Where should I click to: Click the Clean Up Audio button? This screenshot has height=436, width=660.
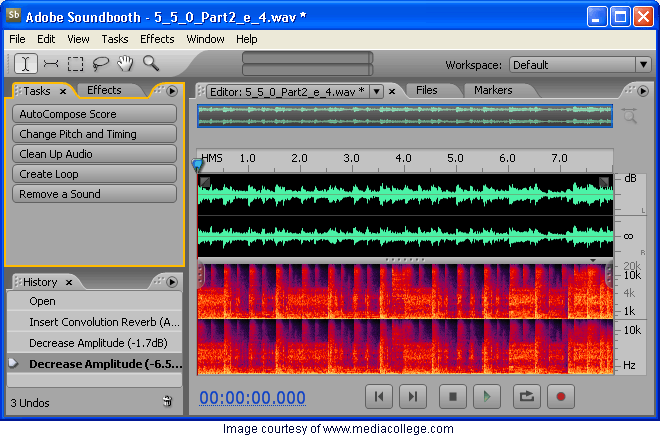pyautogui.click(x=95, y=154)
